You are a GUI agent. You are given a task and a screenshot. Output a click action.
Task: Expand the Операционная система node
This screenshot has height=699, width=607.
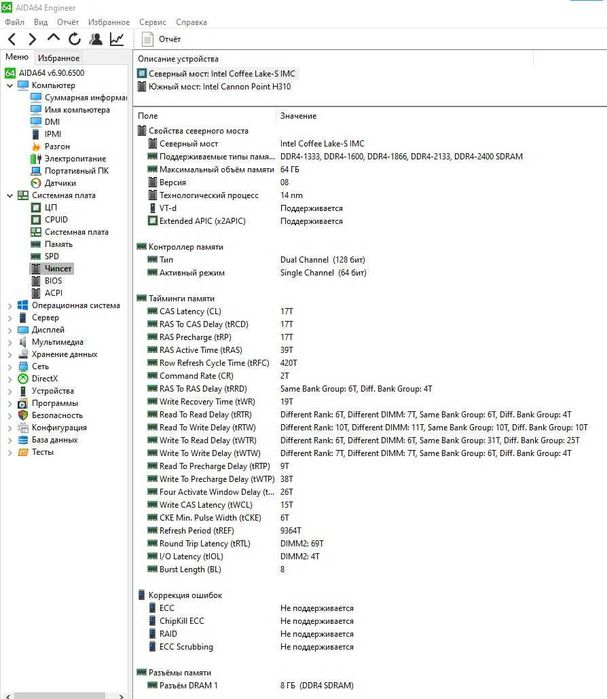[x=10, y=305]
